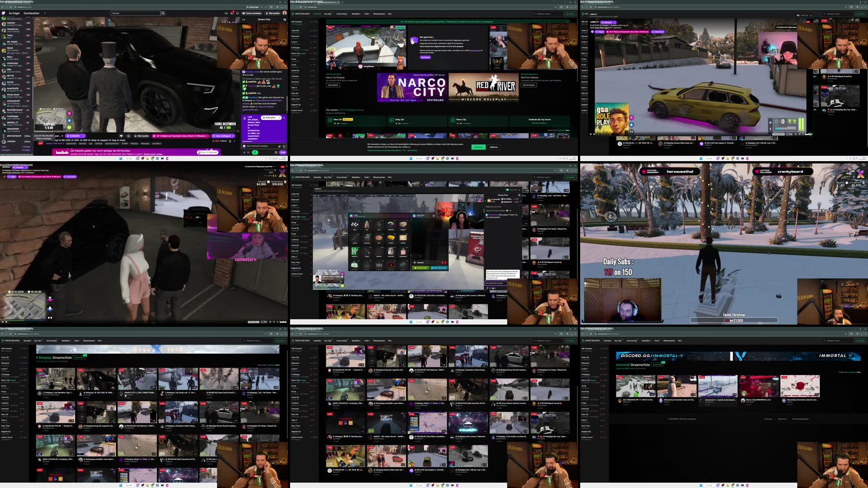This screenshot has width=868, height=488.
Task: Click the green Anmelden button
Action: (571, 14)
